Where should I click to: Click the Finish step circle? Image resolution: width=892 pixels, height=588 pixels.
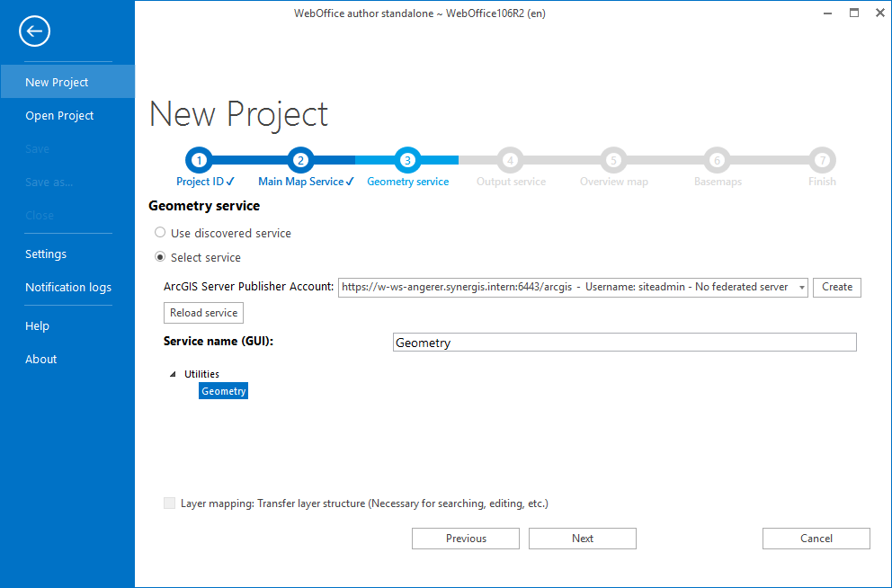pyautogui.click(x=821, y=159)
